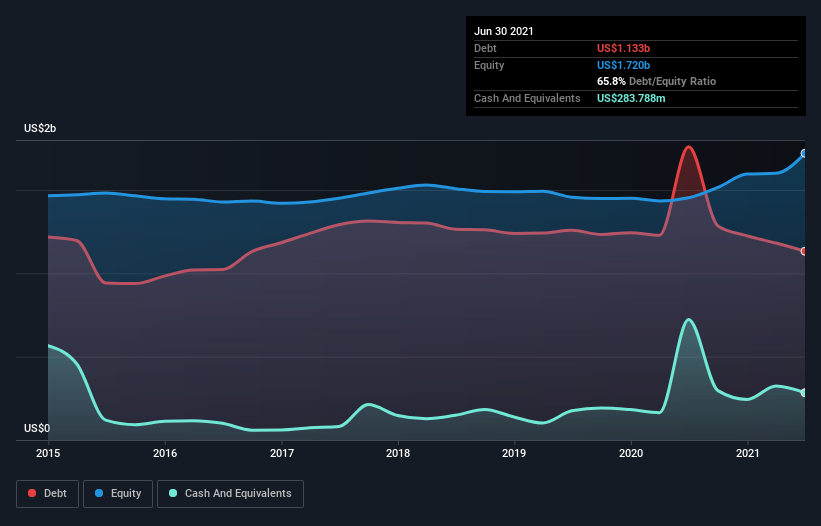Click the red dot in Debt legend

click(32, 493)
